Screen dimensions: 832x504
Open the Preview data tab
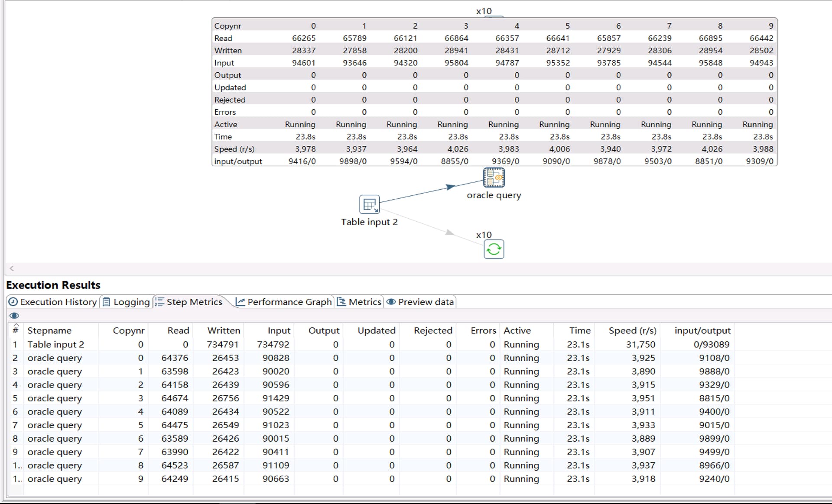pos(420,302)
